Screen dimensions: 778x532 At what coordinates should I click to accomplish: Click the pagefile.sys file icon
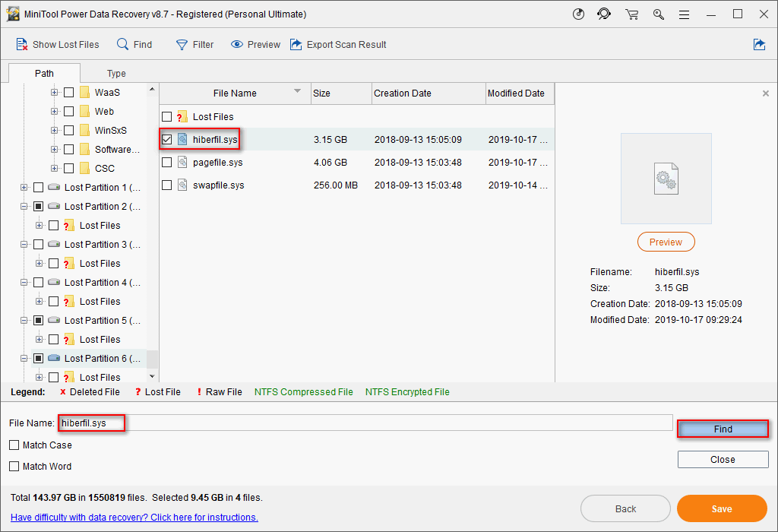tap(182, 163)
